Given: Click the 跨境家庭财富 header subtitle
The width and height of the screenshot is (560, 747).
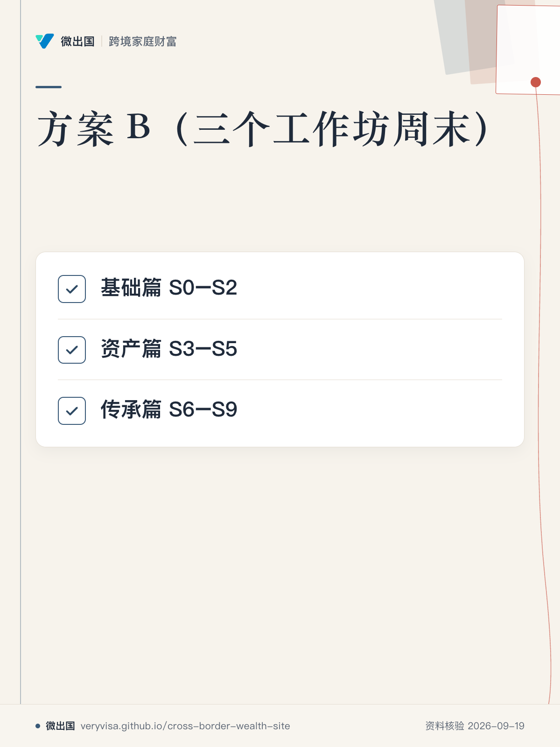Looking at the screenshot, I should point(143,42).
